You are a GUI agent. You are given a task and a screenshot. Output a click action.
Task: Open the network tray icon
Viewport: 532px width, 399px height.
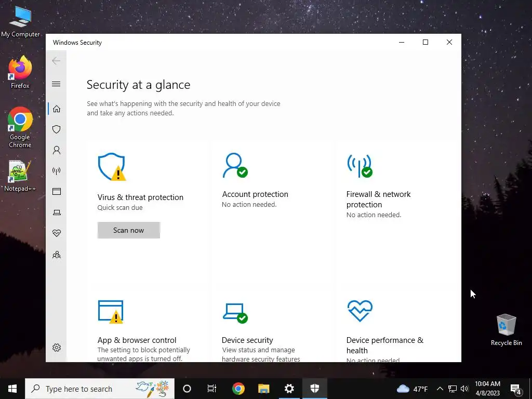click(453, 389)
